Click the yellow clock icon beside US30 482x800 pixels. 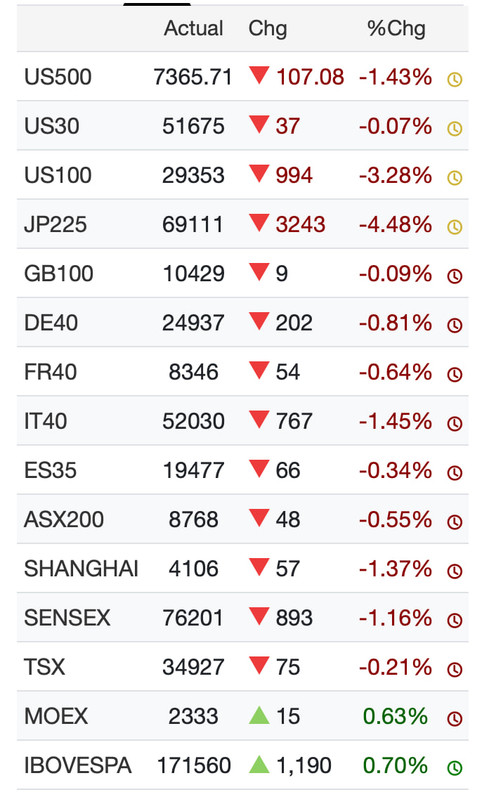pos(454,129)
